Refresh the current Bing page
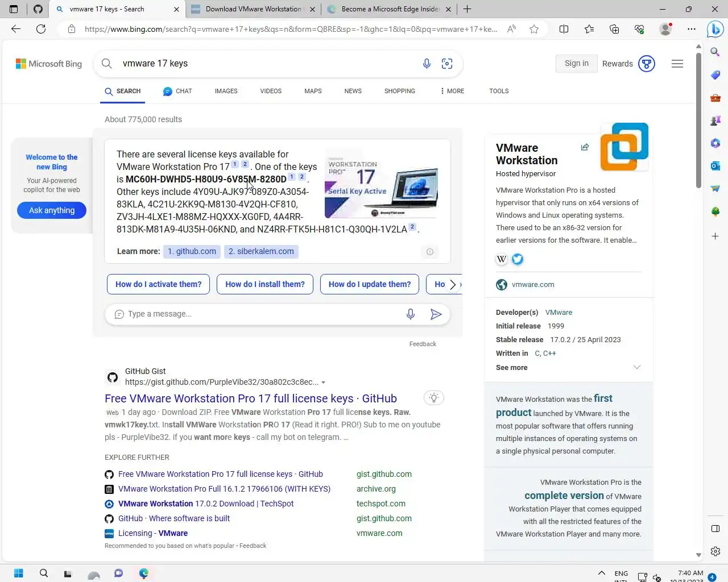728x582 pixels. (x=41, y=29)
